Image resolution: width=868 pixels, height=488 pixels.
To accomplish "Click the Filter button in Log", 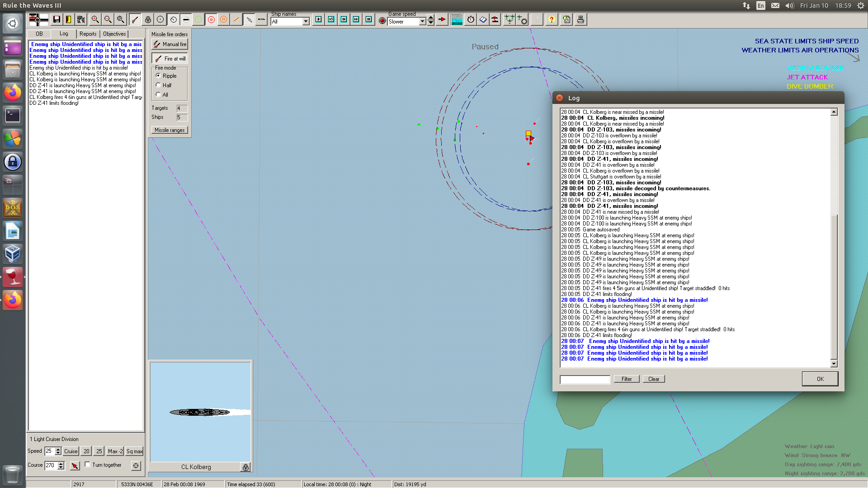I will (626, 379).
